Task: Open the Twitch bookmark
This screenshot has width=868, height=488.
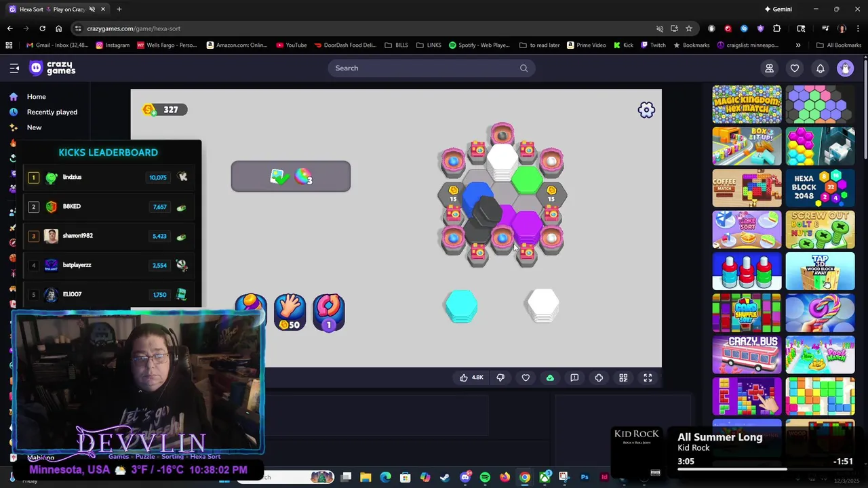Action: point(652,45)
